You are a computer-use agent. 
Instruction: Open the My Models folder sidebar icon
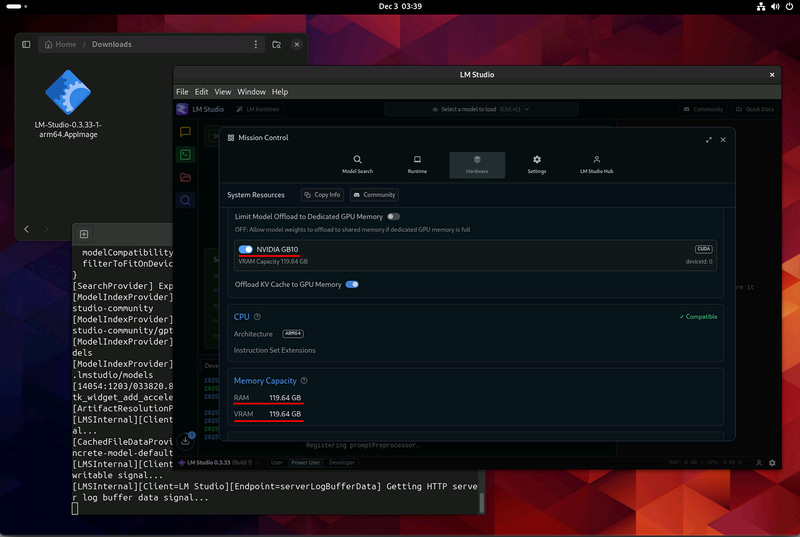tap(185, 177)
